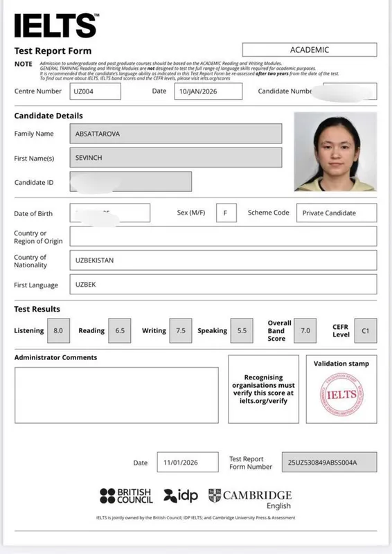The width and height of the screenshot is (392, 554).
Task: Click the Family Name field ABSATTAROVA
Action: coord(176,134)
